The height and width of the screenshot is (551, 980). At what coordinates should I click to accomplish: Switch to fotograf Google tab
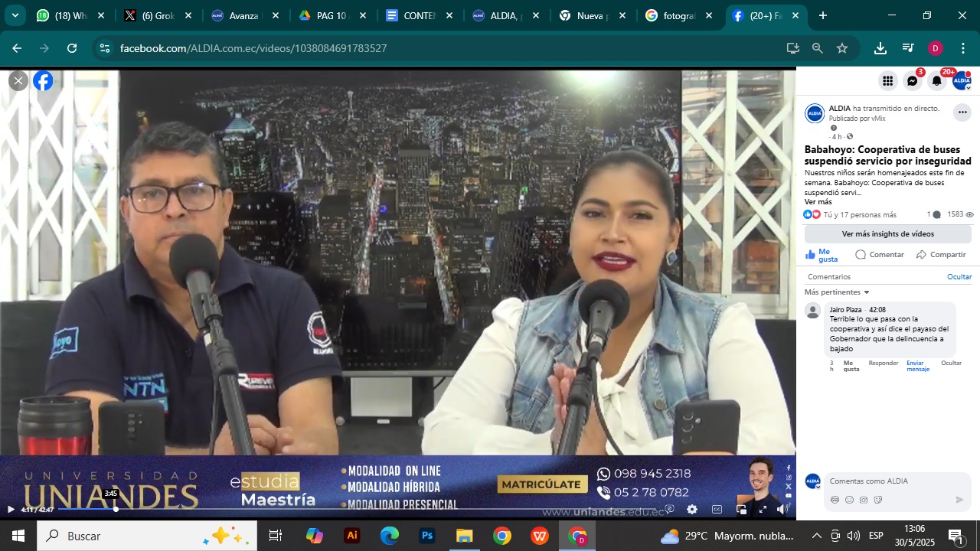680,15
